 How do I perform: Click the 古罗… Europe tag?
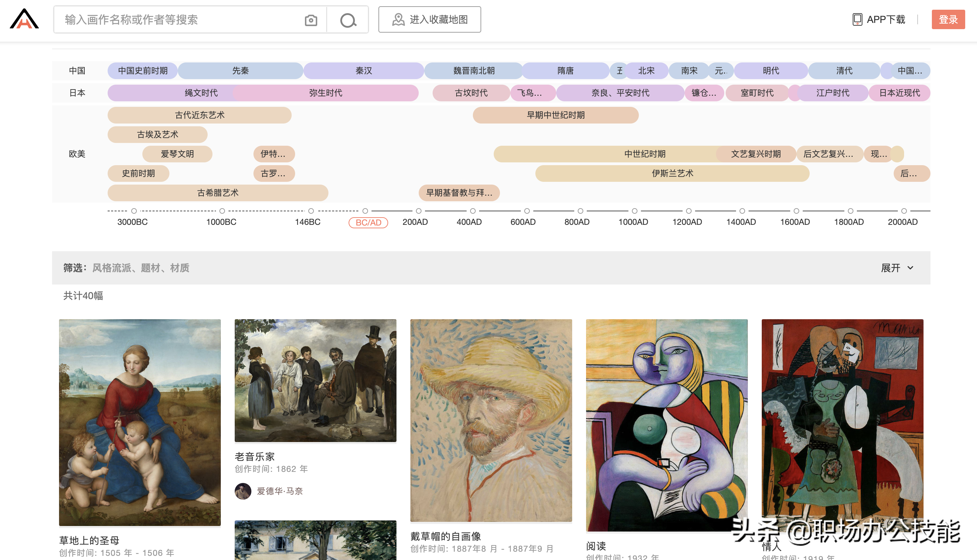274,173
